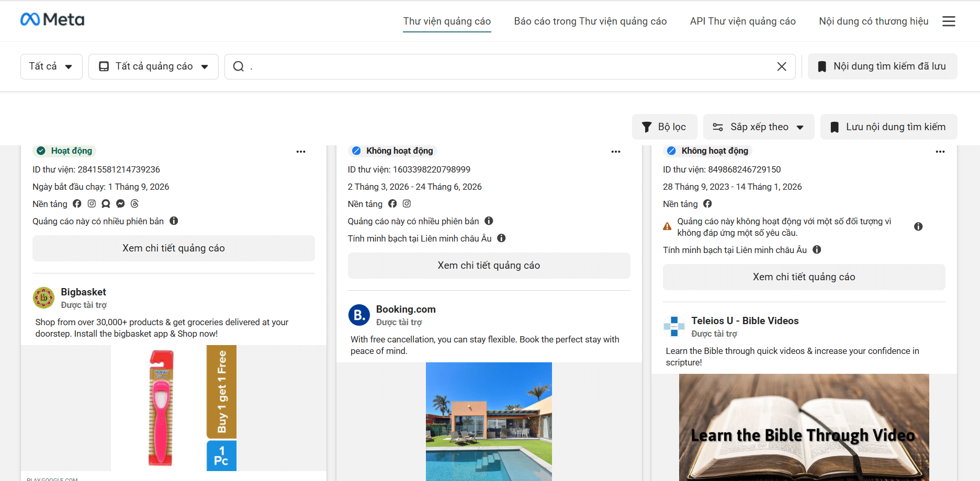Click 'Nội dung tìm kiếm đã lưu' button
The height and width of the screenshot is (481, 980).
point(883,66)
